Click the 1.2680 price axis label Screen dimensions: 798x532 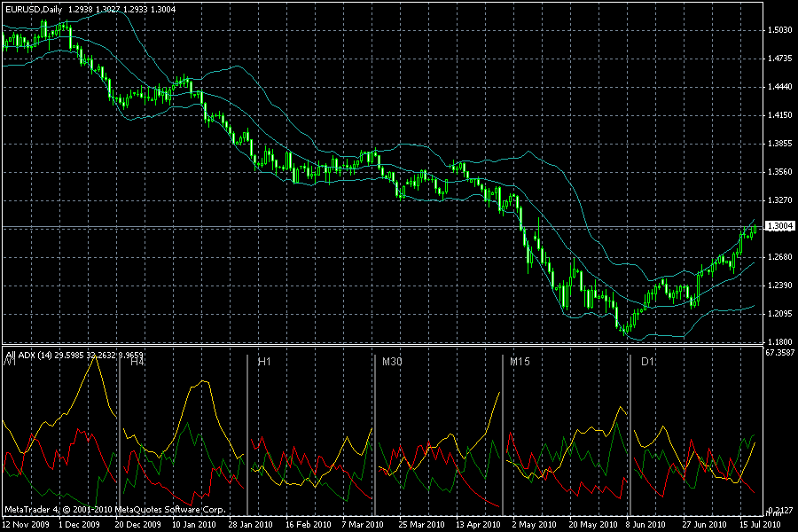779,257
